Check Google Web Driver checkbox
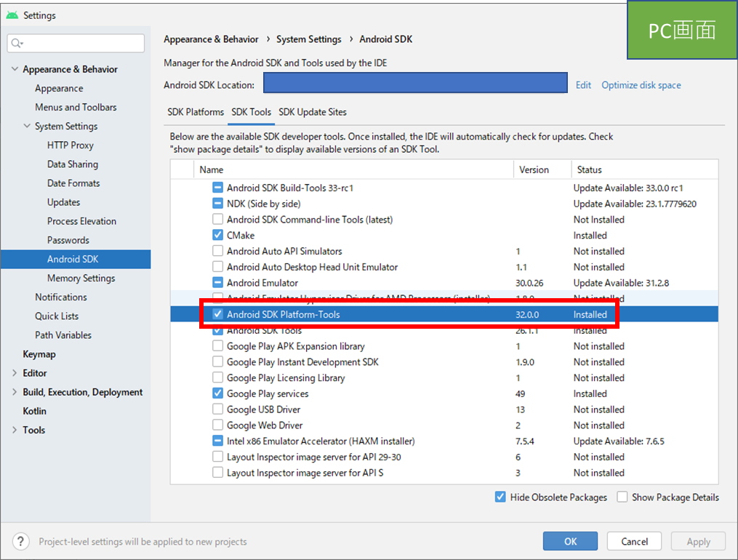Screen dimensions: 738x560 click(x=217, y=425)
